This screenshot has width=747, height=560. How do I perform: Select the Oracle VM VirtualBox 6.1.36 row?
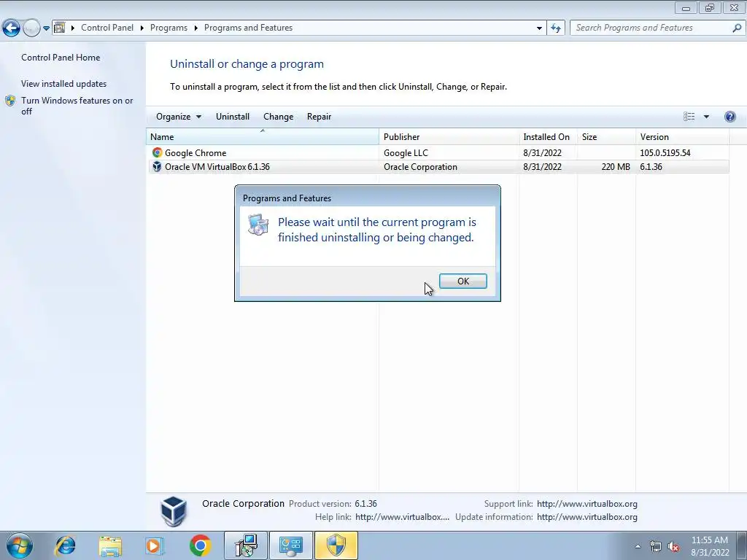[438, 167]
